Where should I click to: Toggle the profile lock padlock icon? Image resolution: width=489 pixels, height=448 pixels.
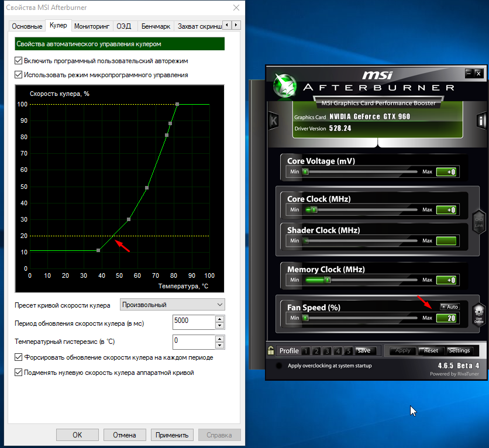coord(271,350)
